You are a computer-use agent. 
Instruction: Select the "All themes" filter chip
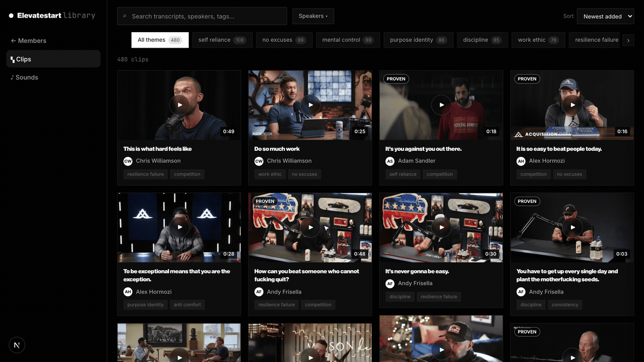(160, 40)
